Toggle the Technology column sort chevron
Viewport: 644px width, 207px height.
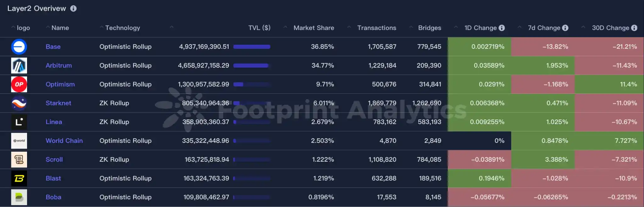[101, 28]
